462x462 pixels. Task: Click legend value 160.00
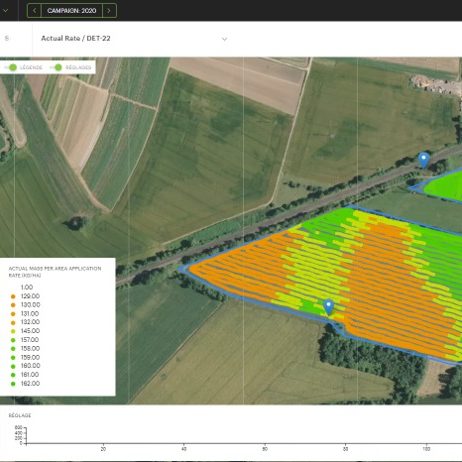pyautogui.click(x=30, y=366)
